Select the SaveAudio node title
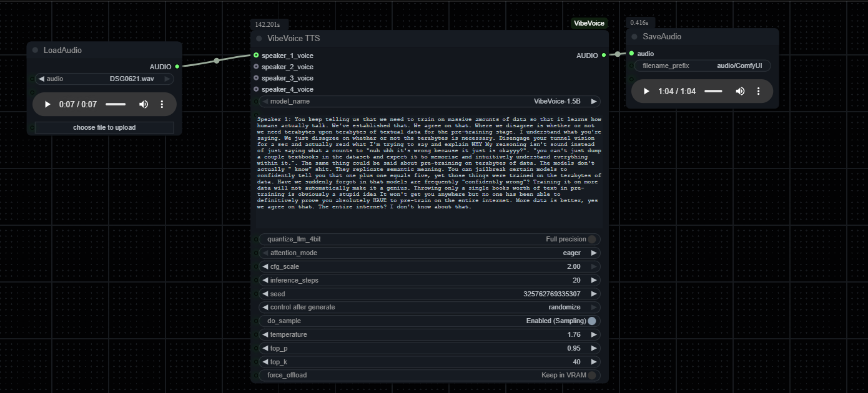The width and height of the screenshot is (868, 393). coord(662,36)
